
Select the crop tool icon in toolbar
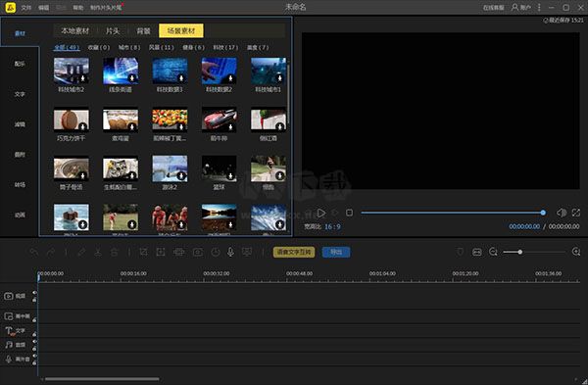point(144,253)
